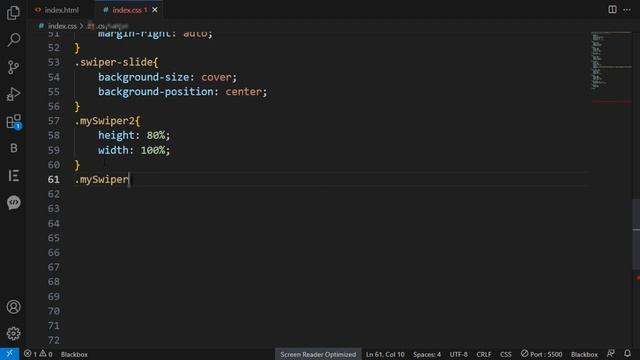Show errors and warnings count
Viewport: 640px width, 360px height.
[38, 354]
